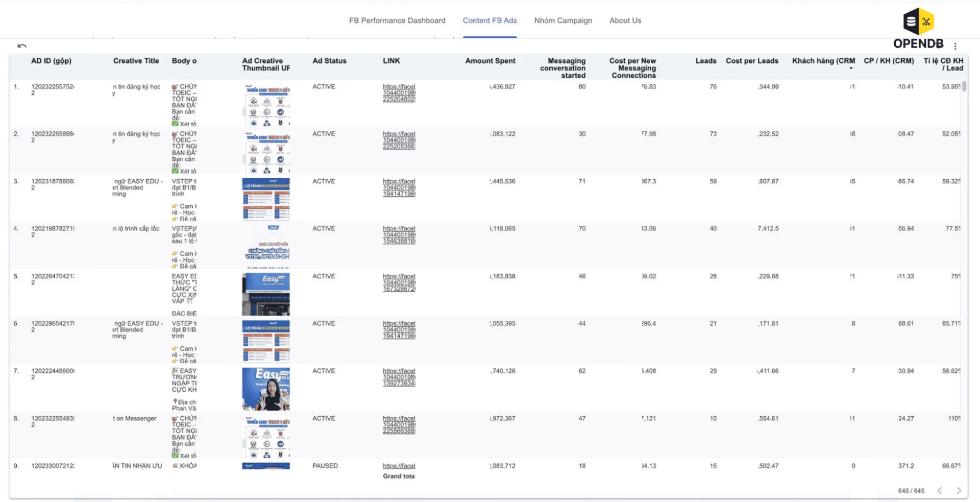The height and width of the screenshot is (502, 980).
Task: Sort by the Amount Spent column header
Action: coord(489,61)
